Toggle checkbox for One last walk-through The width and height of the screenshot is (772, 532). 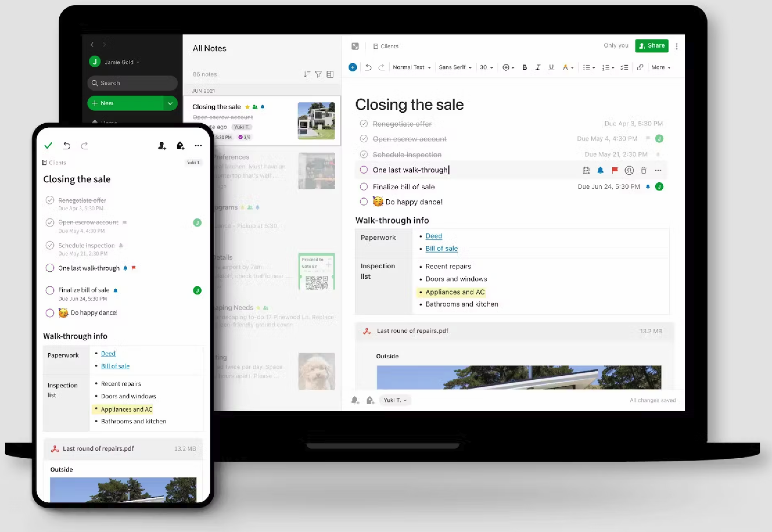(363, 170)
